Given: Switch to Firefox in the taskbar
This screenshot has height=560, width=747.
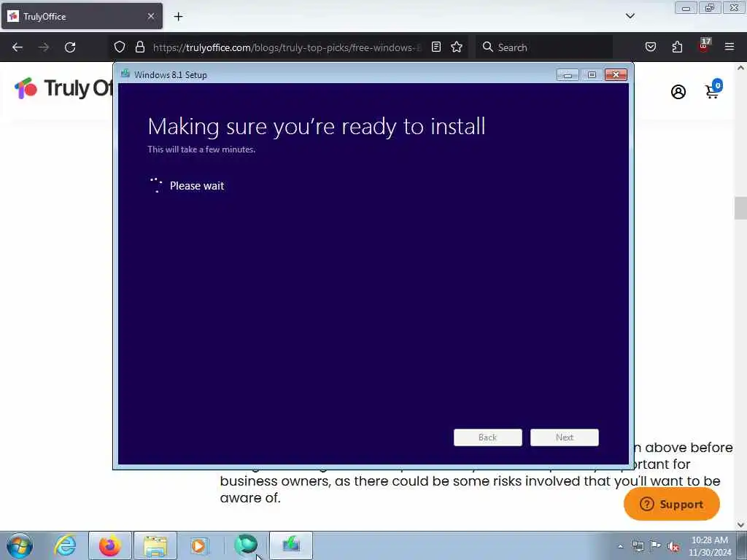Looking at the screenshot, I should click(x=109, y=545).
